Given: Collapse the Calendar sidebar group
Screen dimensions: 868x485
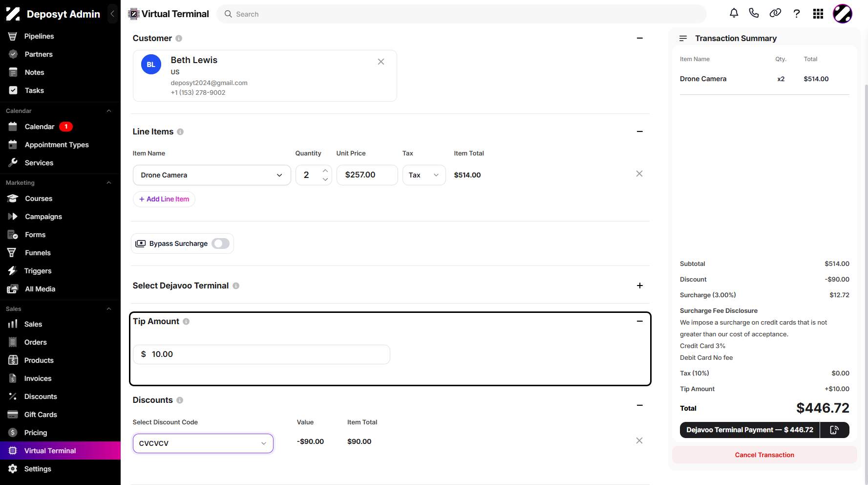Looking at the screenshot, I should 109,111.
